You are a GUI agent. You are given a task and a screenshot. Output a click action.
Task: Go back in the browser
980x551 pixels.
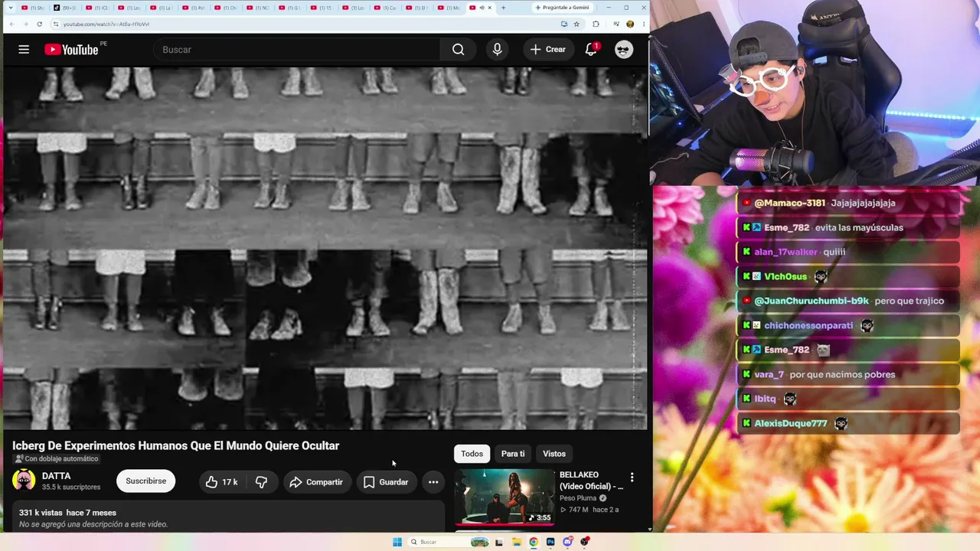point(11,24)
